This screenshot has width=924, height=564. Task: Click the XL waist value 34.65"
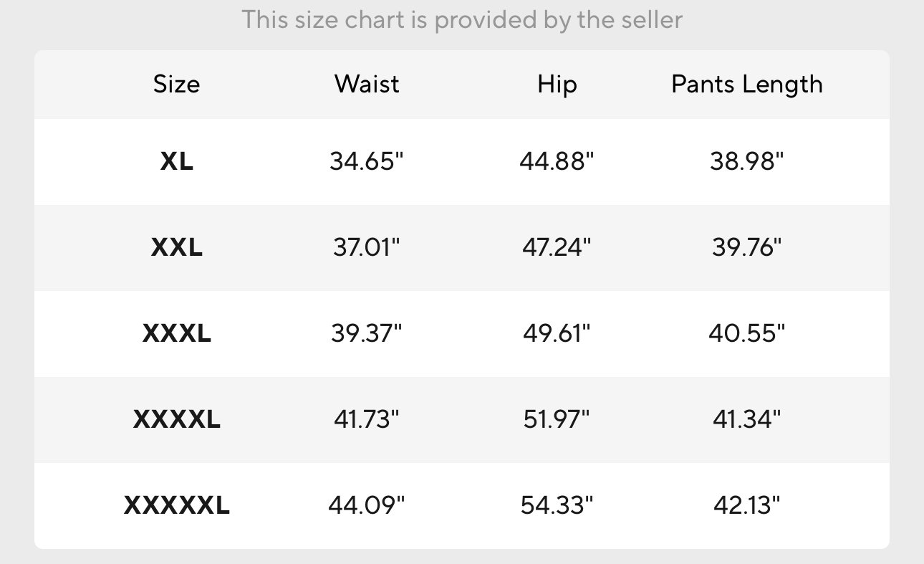point(367,162)
